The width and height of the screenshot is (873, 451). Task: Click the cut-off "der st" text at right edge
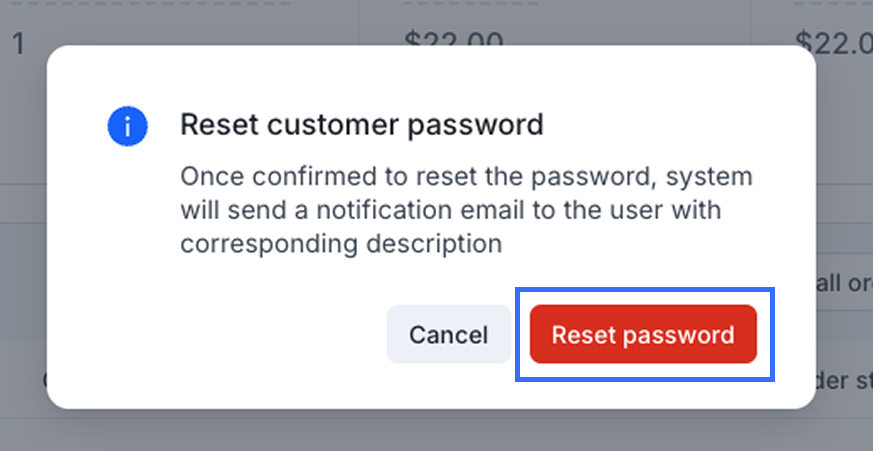pyautogui.click(x=844, y=382)
